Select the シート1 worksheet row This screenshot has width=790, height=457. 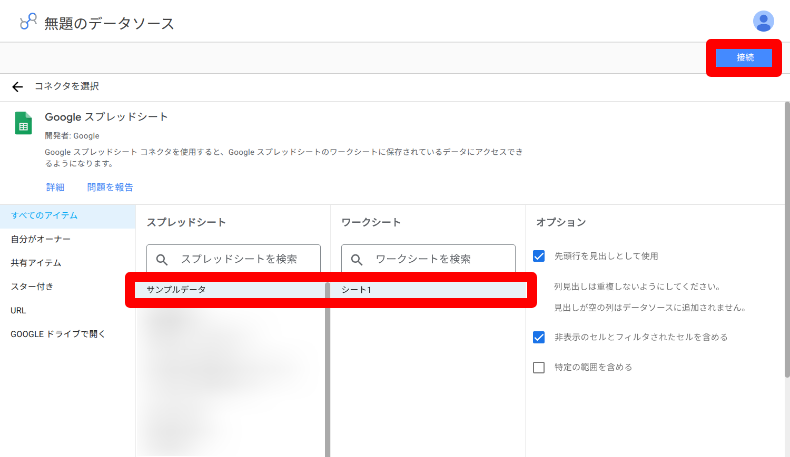click(428, 290)
